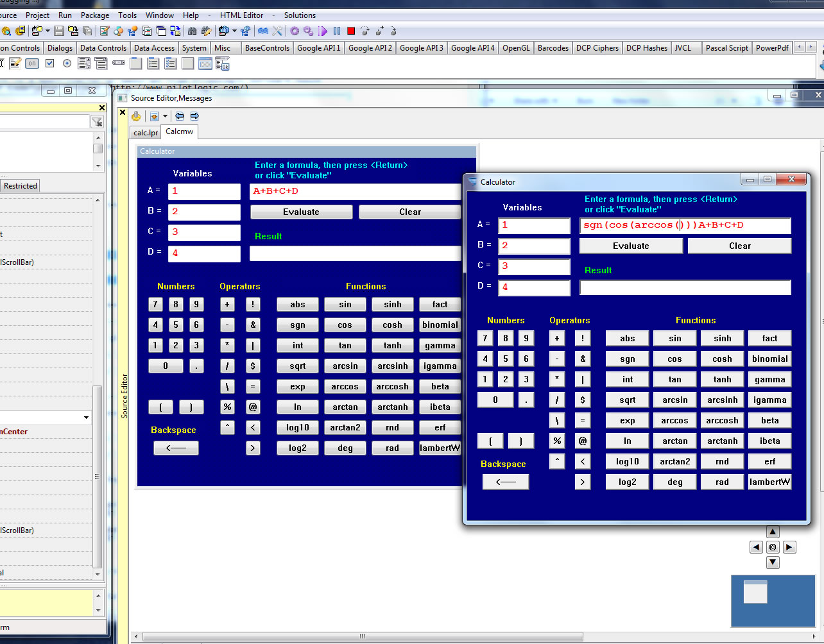Click Clear in the running Calculator window
824x644 pixels.
click(x=739, y=246)
